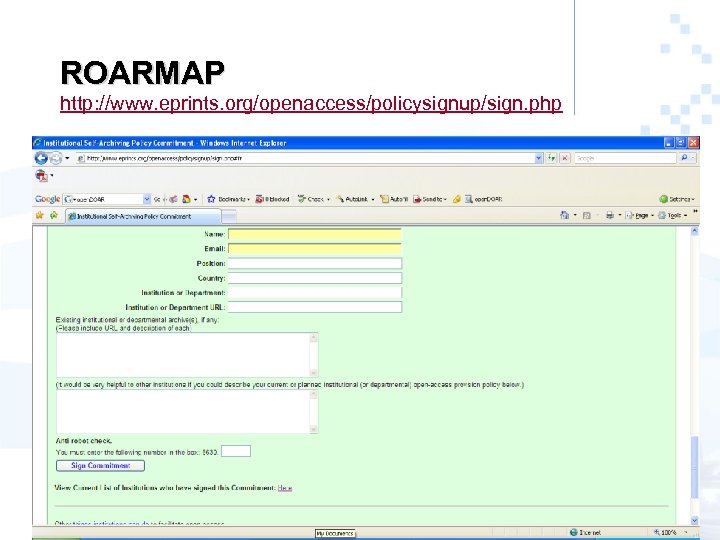Click the browser search box
The image size is (720, 540).
point(625,158)
